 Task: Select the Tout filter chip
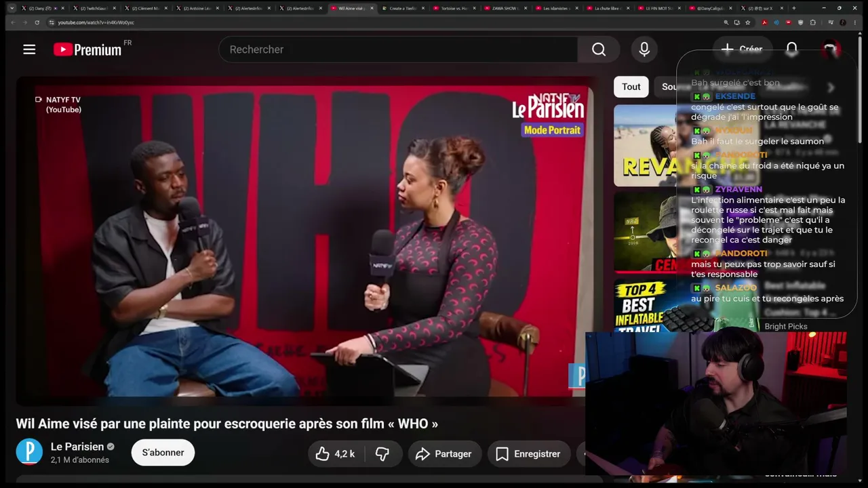click(631, 87)
